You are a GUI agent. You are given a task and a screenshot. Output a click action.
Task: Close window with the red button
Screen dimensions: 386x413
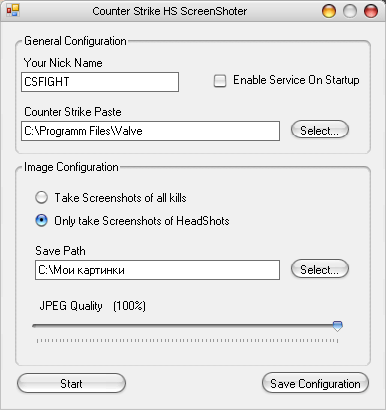(371, 11)
